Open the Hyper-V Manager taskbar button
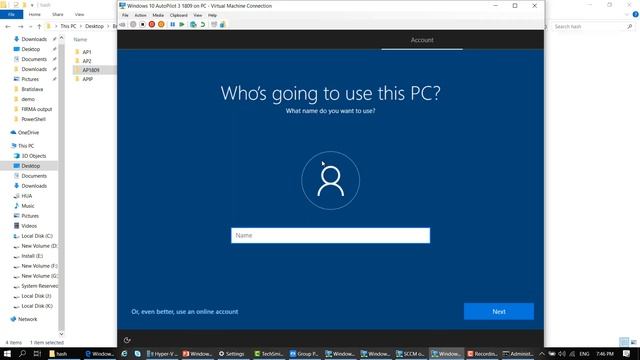Viewport: 640px width, 360px height. point(162,353)
